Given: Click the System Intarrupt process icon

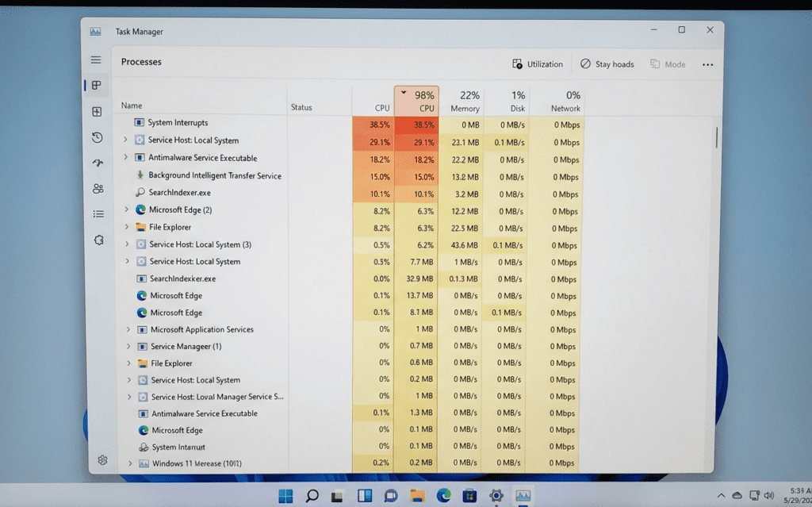Looking at the screenshot, I should point(144,447).
